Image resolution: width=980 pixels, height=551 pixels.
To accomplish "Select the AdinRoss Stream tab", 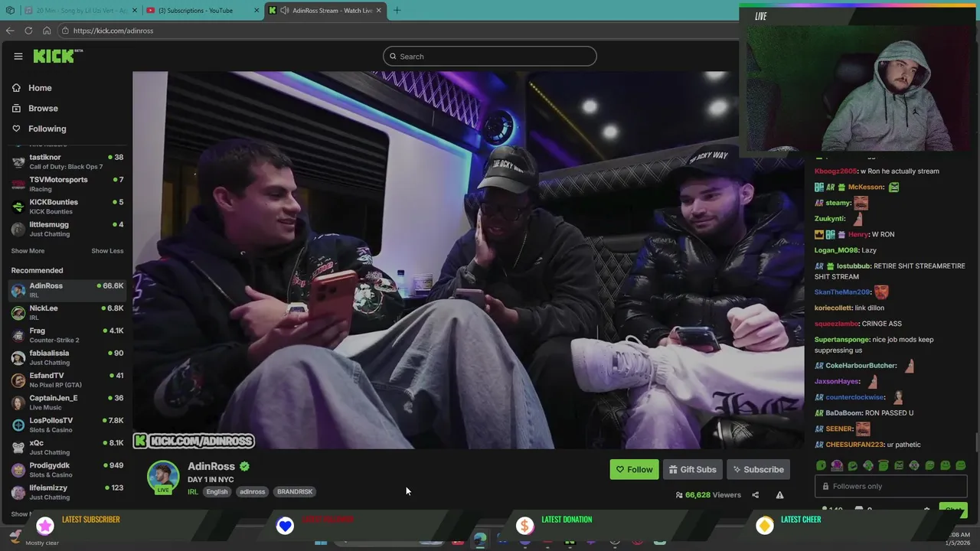I will tap(325, 11).
